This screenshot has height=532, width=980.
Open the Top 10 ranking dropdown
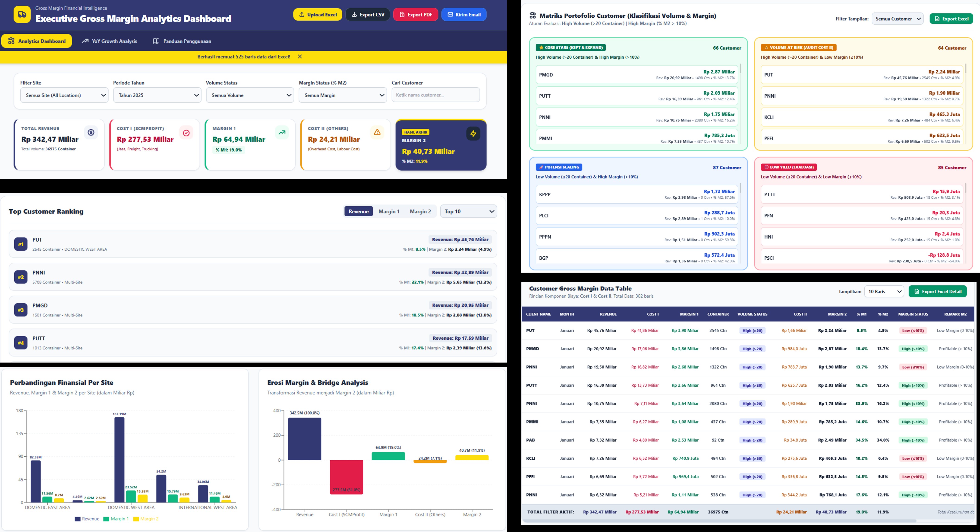click(x=469, y=211)
